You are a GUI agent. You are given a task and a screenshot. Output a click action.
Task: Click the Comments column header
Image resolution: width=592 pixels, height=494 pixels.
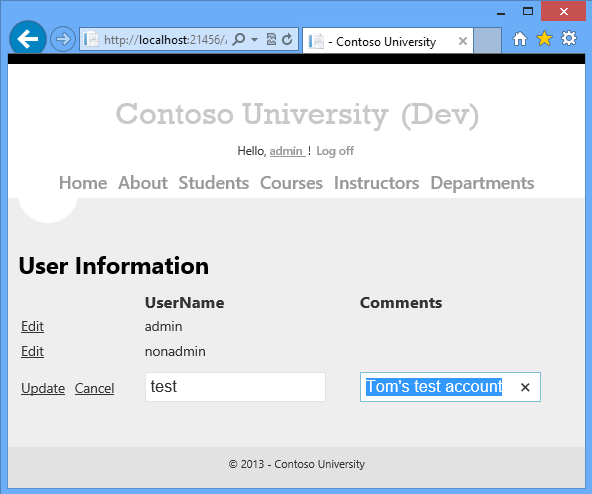click(401, 303)
